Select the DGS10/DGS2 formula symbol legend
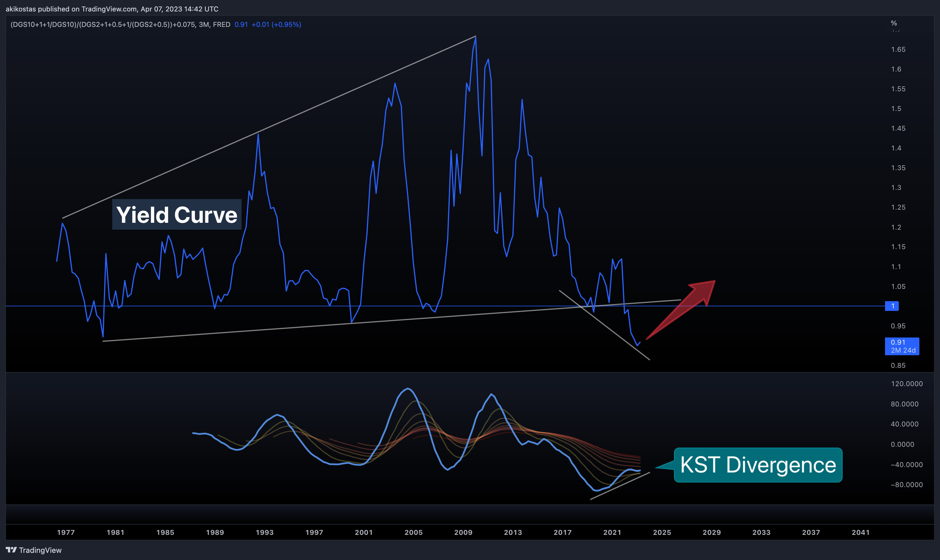Screen dimensions: 940x560 tap(120, 25)
